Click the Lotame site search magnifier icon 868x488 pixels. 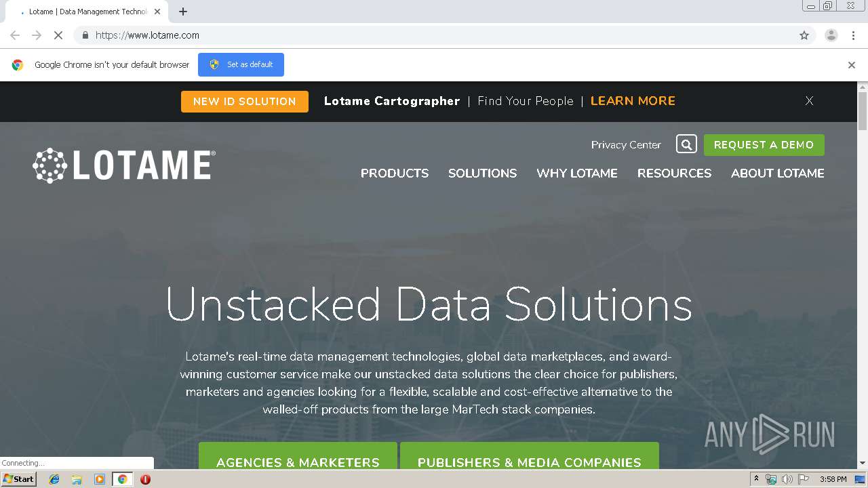point(686,144)
